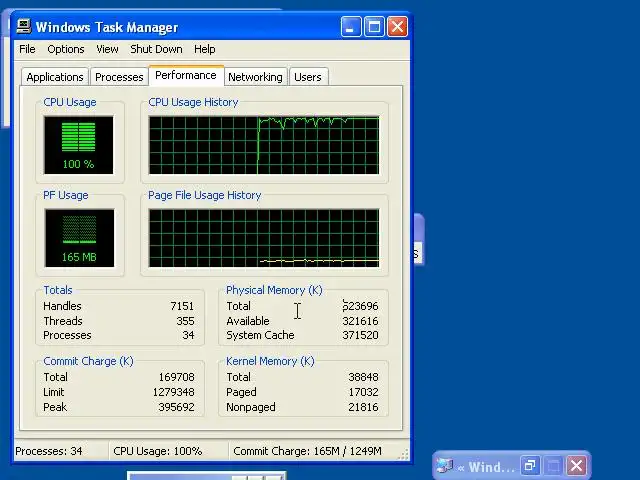
Task: Click the Handles value 7151
Action: pyautogui.click(x=182, y=306)
